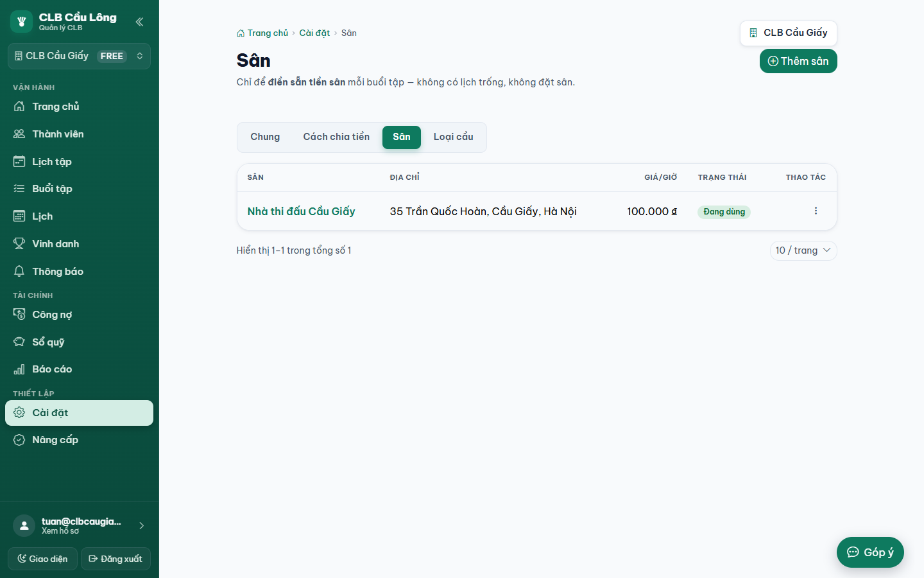Screen dimensions: 924x578
Task: Toggle theme with Giao diện button
Action: 42,559
